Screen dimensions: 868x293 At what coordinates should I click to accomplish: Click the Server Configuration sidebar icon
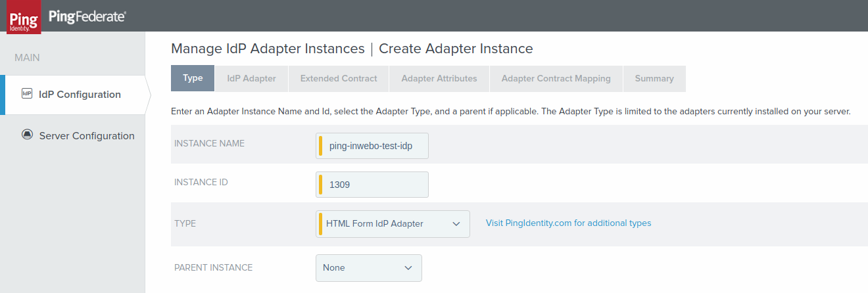point(27,135)
